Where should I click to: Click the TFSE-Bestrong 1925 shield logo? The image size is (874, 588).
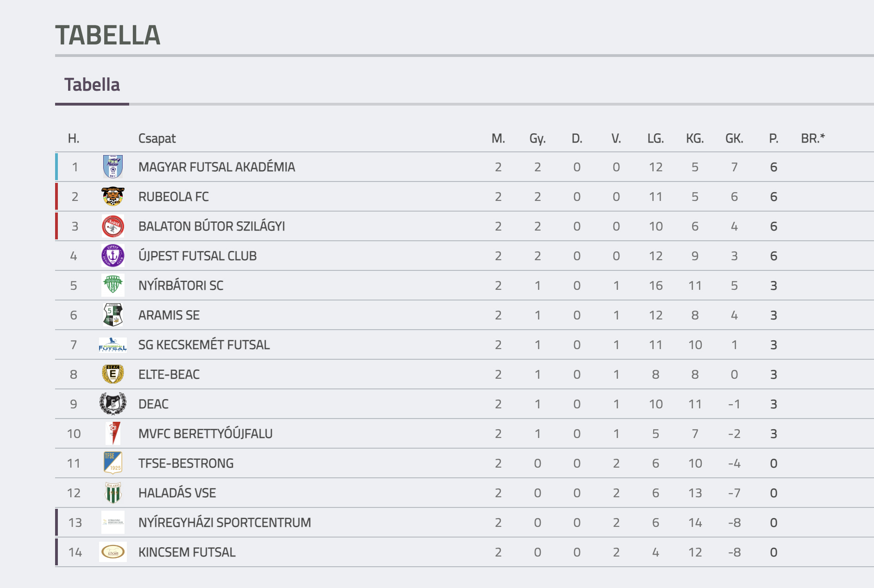point(112,463)
